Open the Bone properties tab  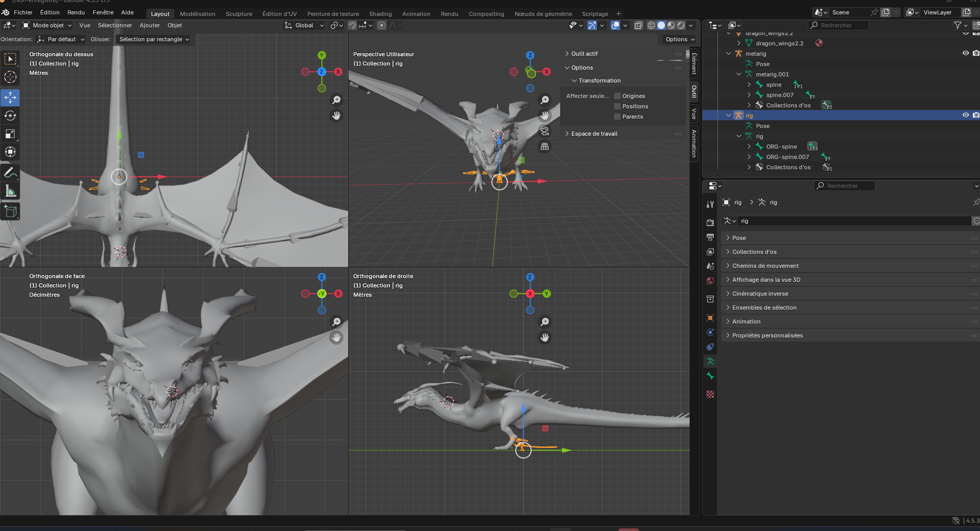coord(710,376)
